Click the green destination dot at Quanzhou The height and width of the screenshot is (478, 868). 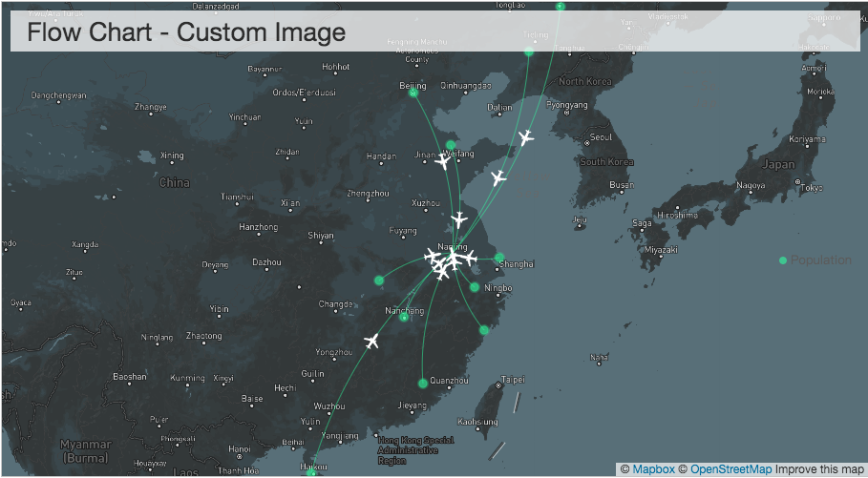tap(423, 384)
